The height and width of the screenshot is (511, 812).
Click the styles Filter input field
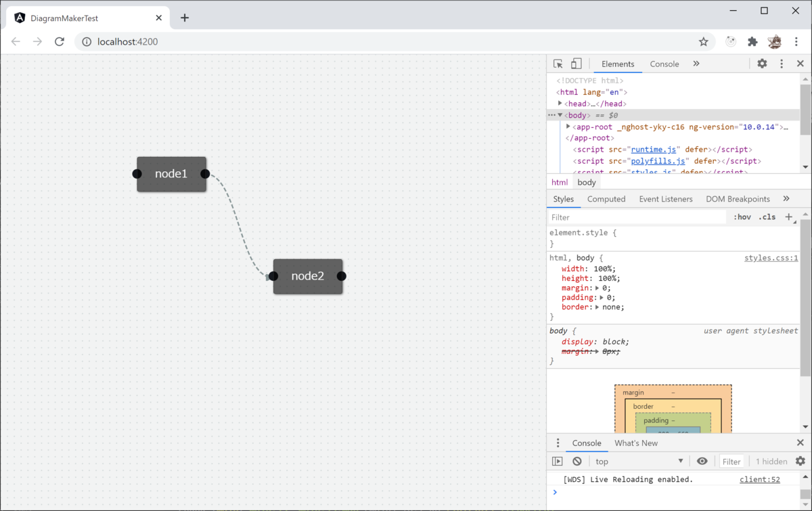tap(637, 217)
